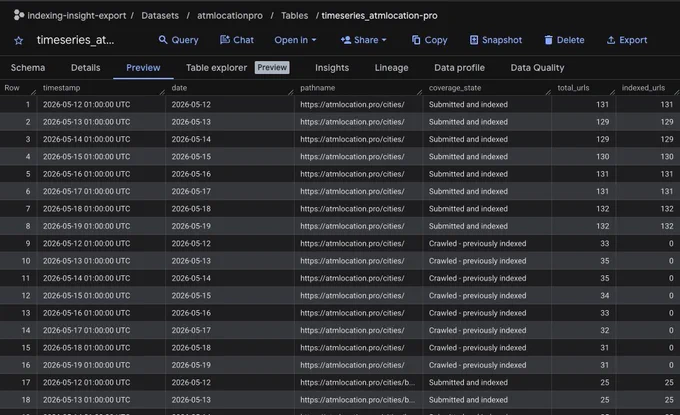Click the indexed_urls column header
680x415 pixels.
click(643, 88)
